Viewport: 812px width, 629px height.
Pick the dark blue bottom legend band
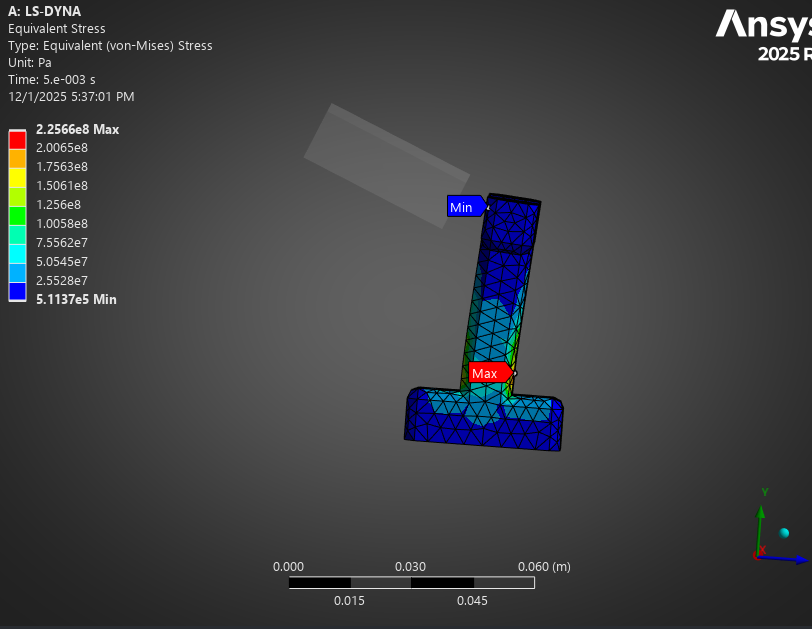tap(17, 291)
